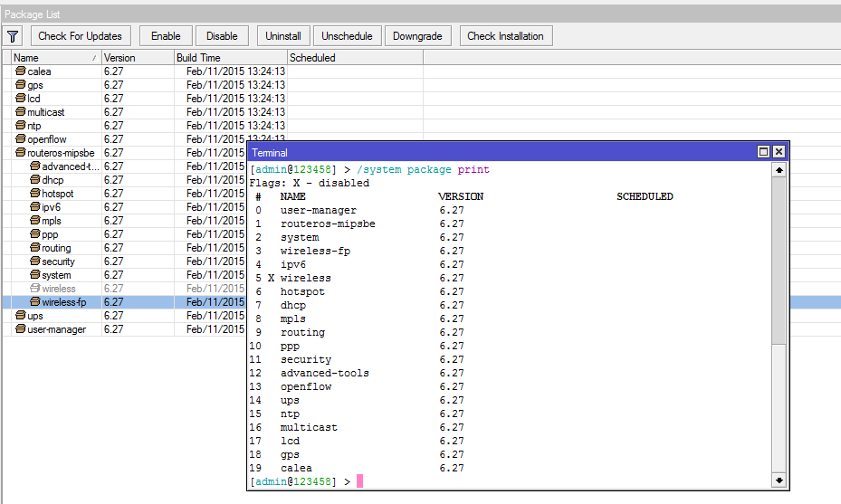The image size is (841, 504).
Task: Click the advanced-tools package icon
Action: [35, 166]
